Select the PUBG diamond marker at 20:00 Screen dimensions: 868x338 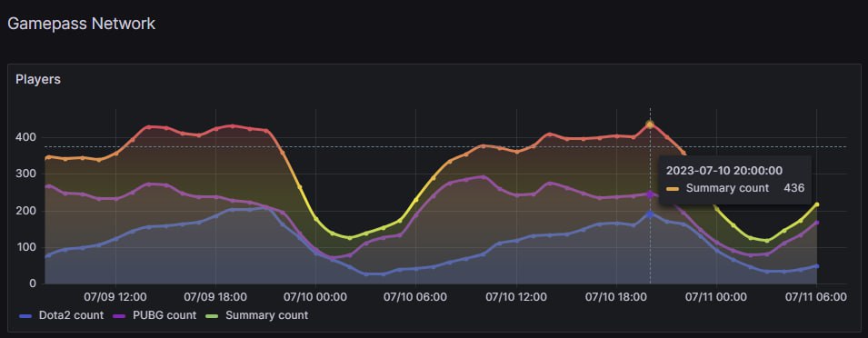(x=650, y=194)
